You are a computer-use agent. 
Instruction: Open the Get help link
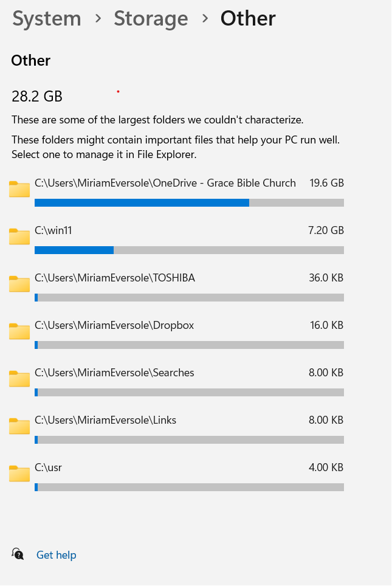[x=57, y=555]
